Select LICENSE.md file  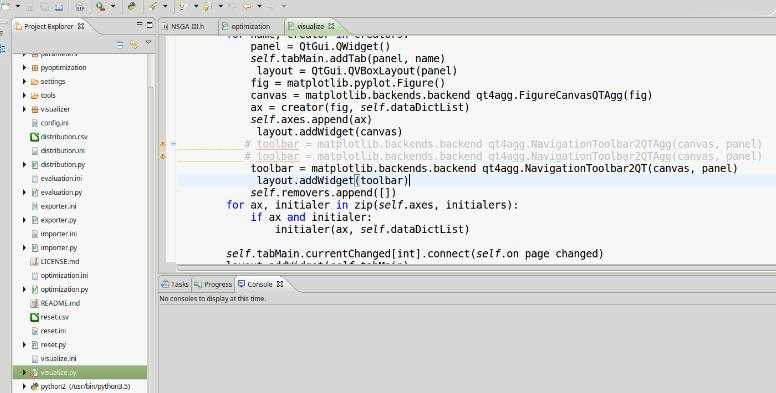(x=60, y=261)
